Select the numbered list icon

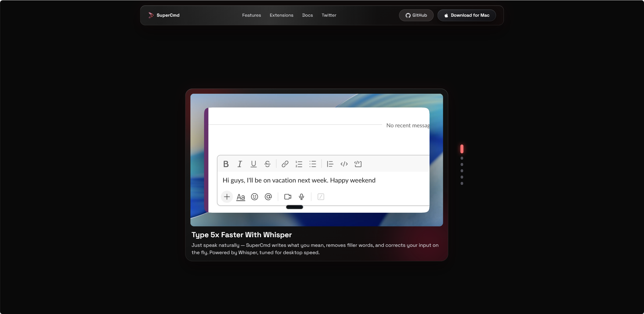point(299,164)
